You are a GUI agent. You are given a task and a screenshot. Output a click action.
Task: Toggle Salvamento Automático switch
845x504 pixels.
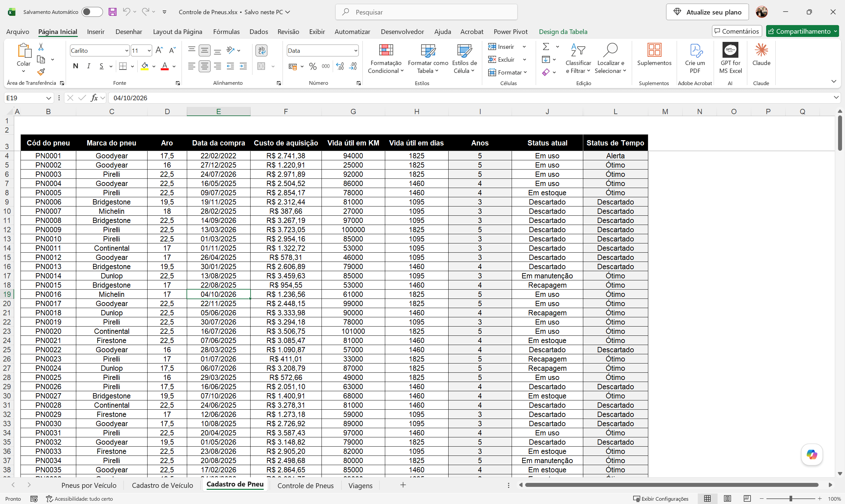[92, 12]
